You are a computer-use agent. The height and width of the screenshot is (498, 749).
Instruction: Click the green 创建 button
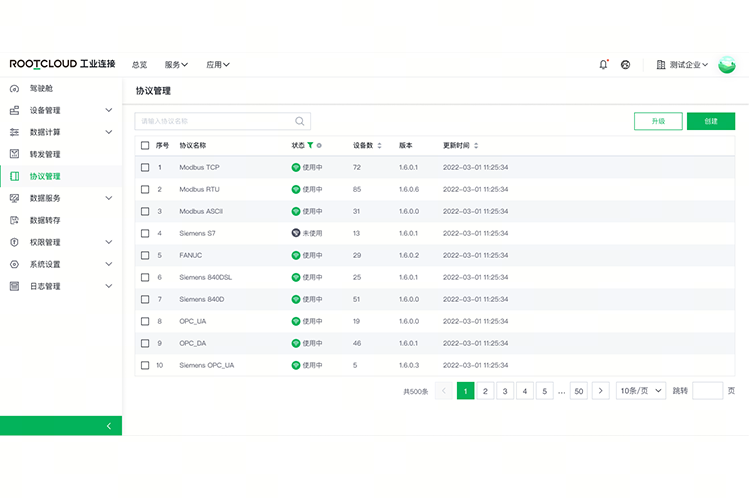click(710, 121)
